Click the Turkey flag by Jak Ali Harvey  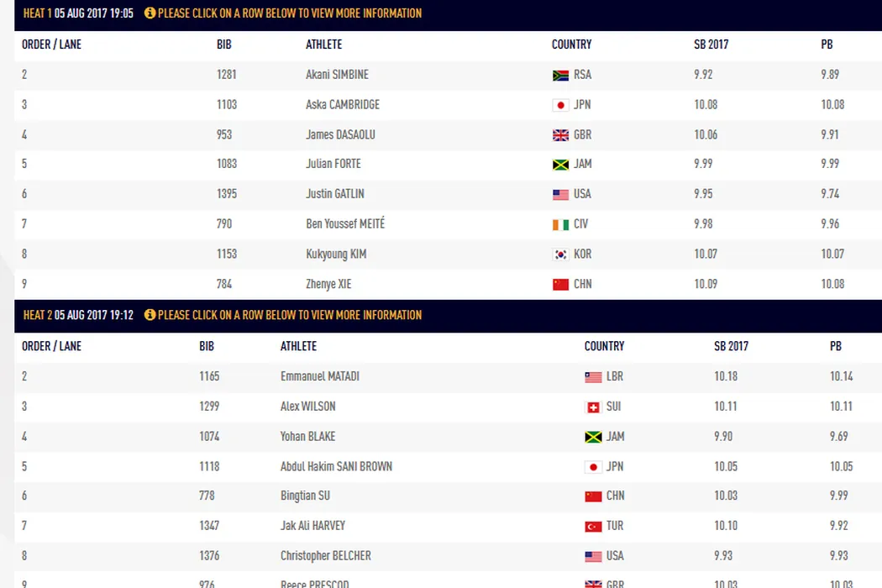593,527
